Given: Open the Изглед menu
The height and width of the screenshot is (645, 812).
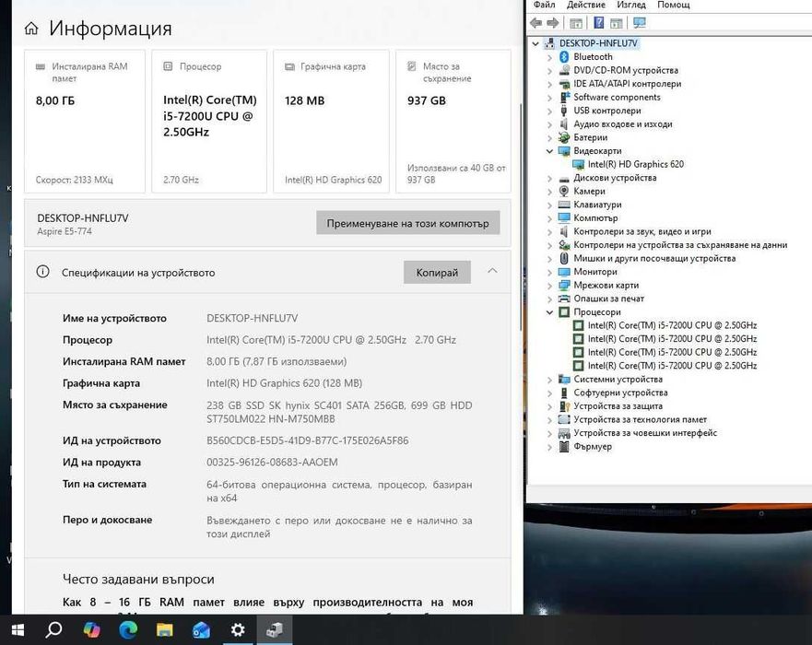Looking at the screenshot, I should click(x=631, y=5).
